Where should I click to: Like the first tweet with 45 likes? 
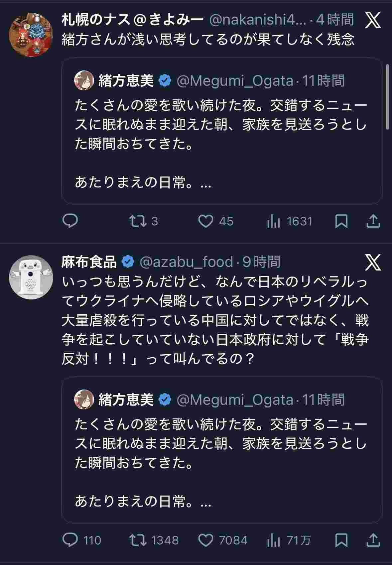pos(206,221)
